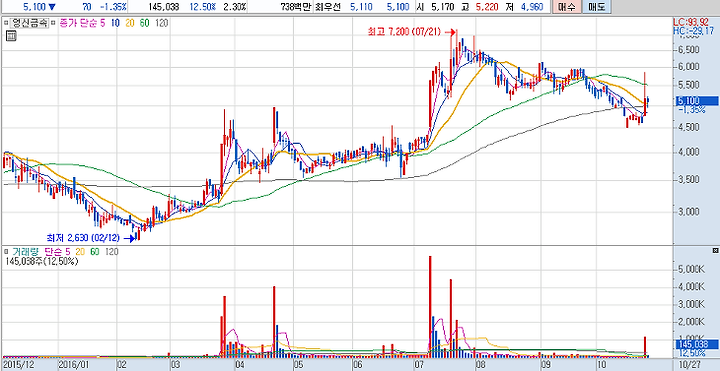Toggle the small square before 거래량 label

pyautogui.click(x=6, y=251)
